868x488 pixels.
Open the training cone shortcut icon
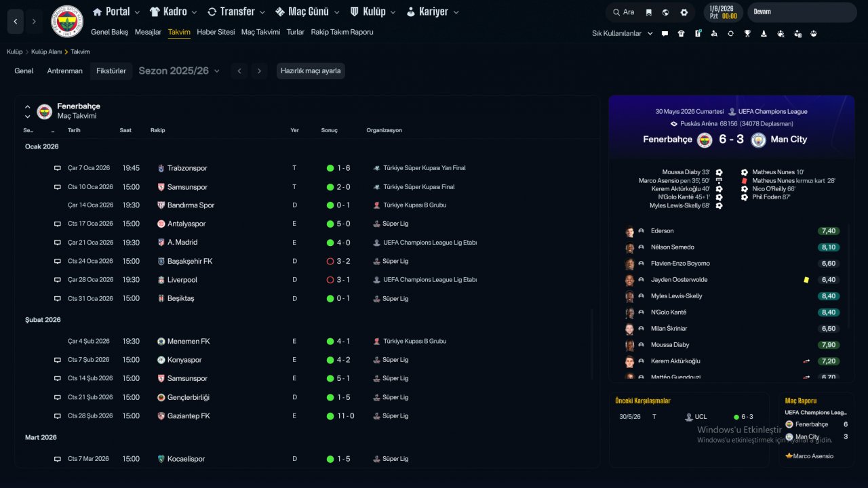pos(764,33)
